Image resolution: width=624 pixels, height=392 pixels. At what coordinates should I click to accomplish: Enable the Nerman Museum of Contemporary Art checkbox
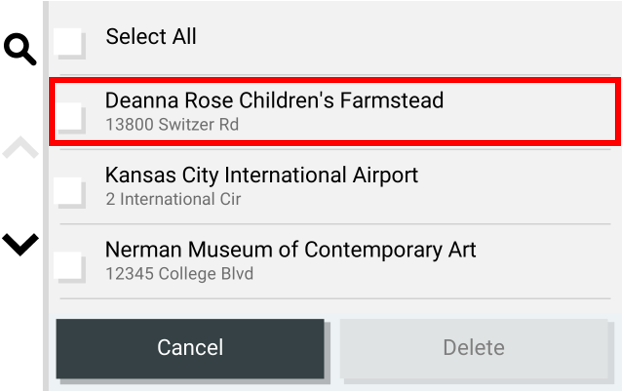click(x=70, y=267)
